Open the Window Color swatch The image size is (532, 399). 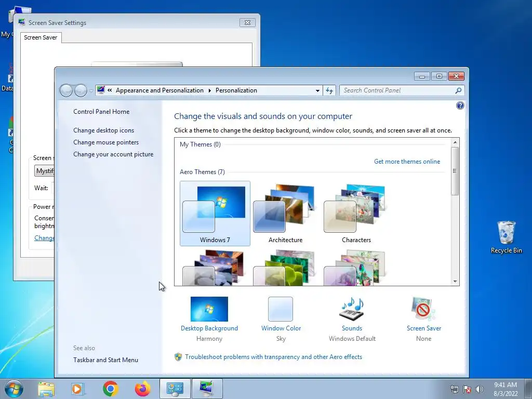[x=281, y=309]
